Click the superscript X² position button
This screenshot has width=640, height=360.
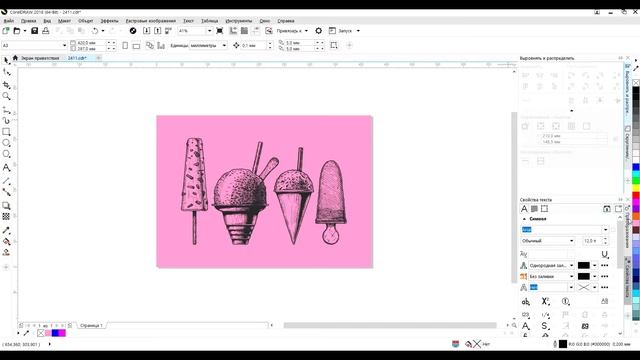pyautogui.click(x=545, y=301)
